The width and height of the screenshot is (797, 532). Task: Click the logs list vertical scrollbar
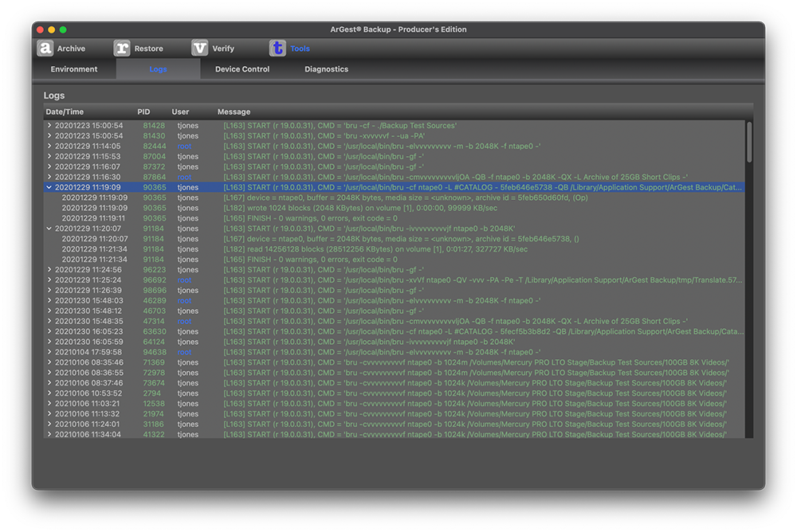pos(749,143)
